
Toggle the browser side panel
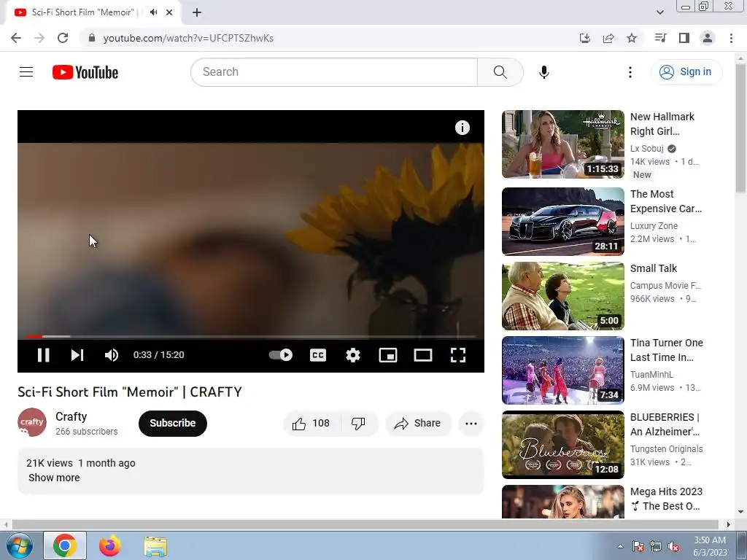(x=684, y=38)
